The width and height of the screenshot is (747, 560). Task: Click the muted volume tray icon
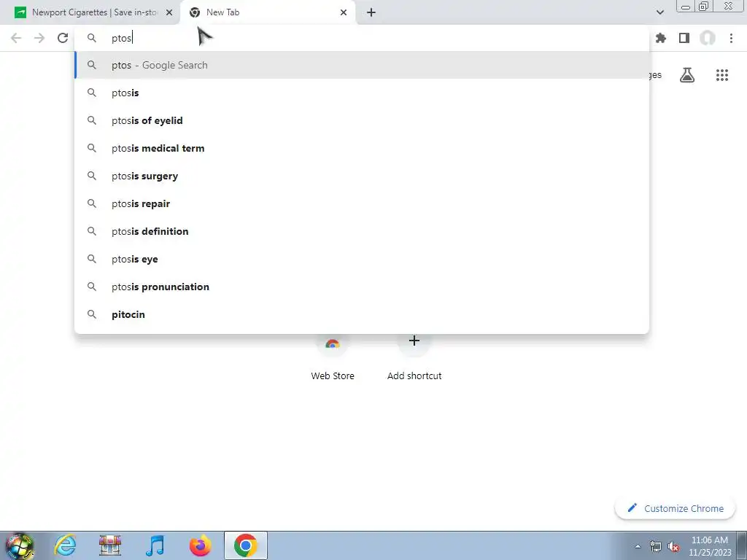coord(673,546)
